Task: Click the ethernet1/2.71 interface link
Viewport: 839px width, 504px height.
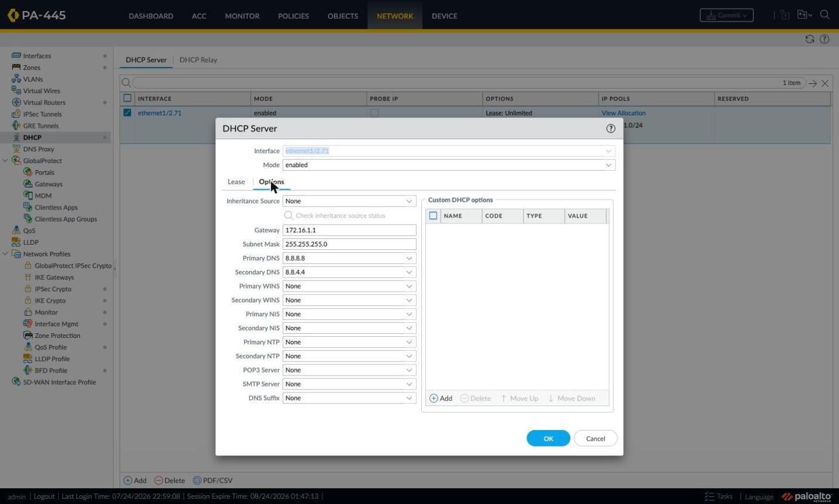Action: click(x=160, y=113)
